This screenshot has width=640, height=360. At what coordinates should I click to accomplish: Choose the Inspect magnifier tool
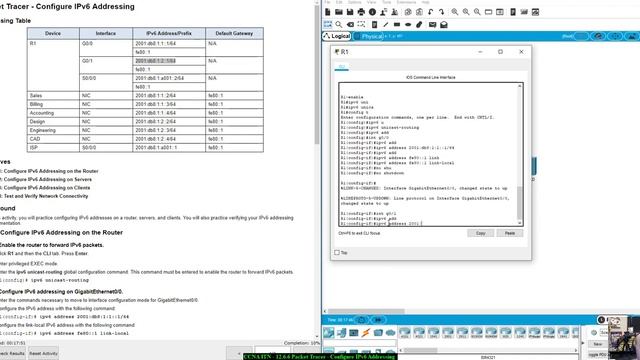339,24
